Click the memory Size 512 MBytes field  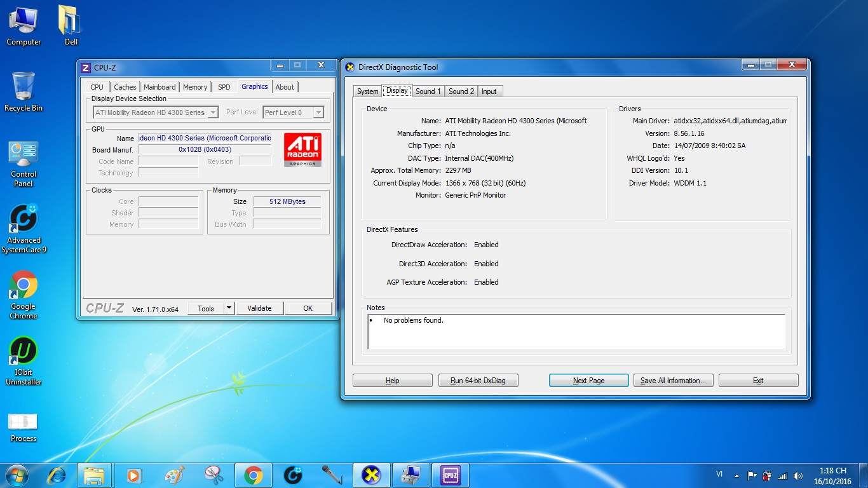[x=287, y=201]
